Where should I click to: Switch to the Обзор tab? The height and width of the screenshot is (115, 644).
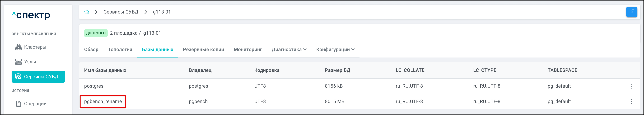(91, 50)
